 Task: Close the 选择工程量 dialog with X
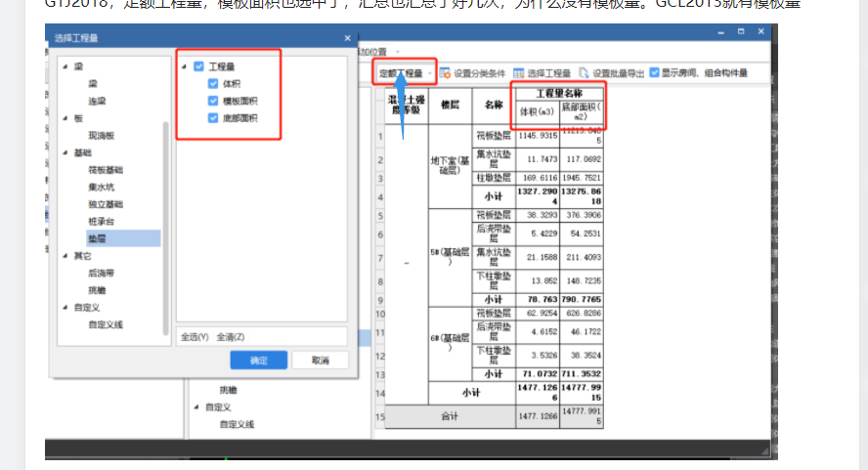[348, 38]
